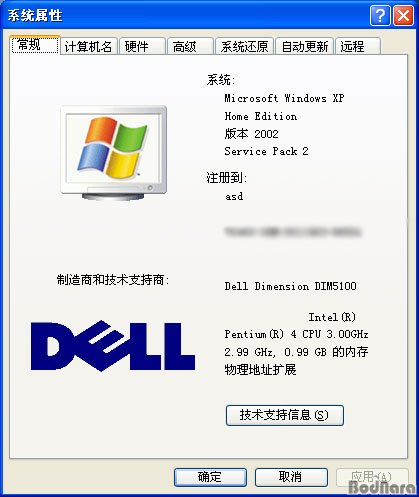Switch to the 计算机名 tab

tap(89, 46)
